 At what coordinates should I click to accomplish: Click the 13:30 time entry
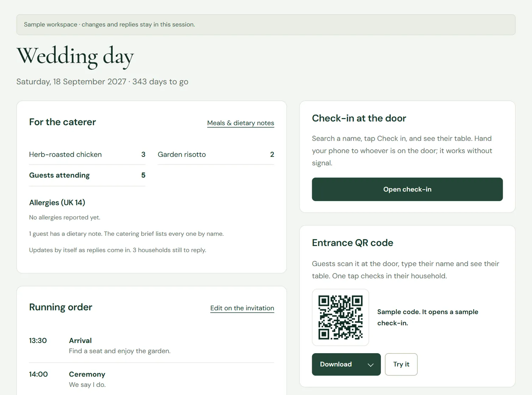click(x=38, y=341)
